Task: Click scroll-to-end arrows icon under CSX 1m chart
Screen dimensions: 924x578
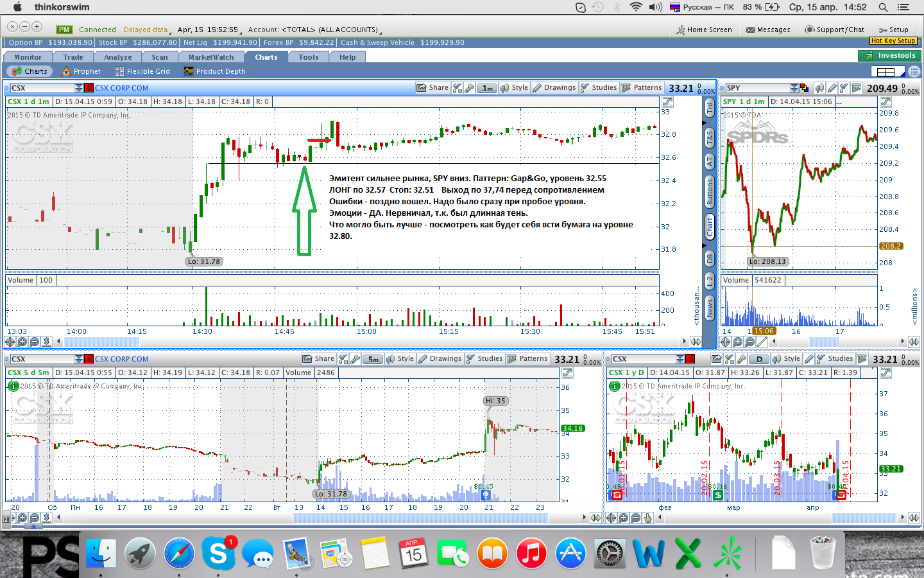Action: pyautogui.click(x=696, y=342)
